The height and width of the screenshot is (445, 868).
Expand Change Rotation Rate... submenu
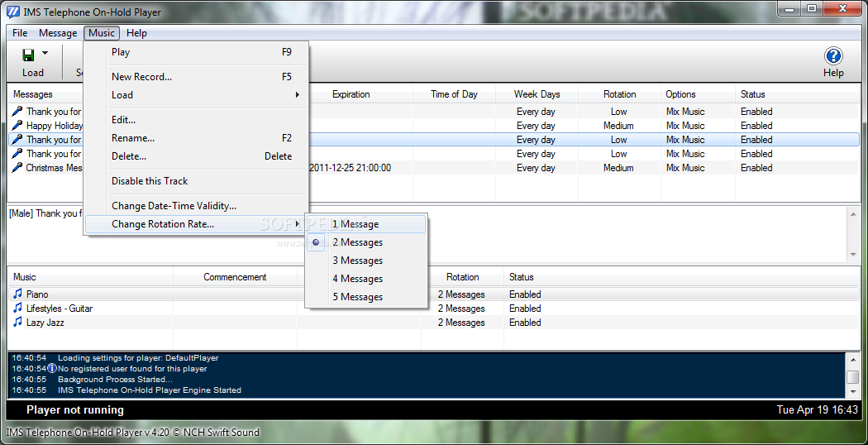197,224
